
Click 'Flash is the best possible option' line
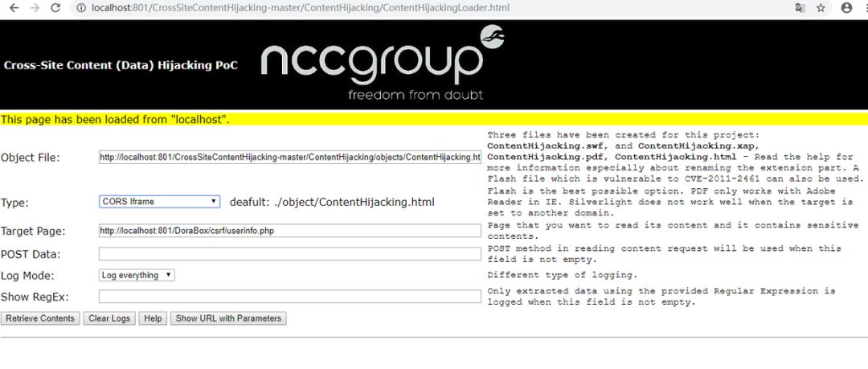(x=661, y=191)
